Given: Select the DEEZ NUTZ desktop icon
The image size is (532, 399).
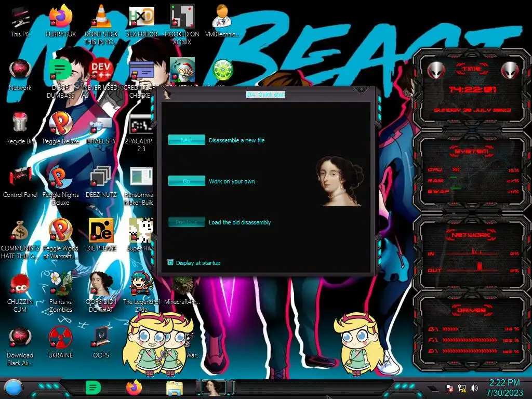Looking at the screenshot, I should [x=101, y=182].
